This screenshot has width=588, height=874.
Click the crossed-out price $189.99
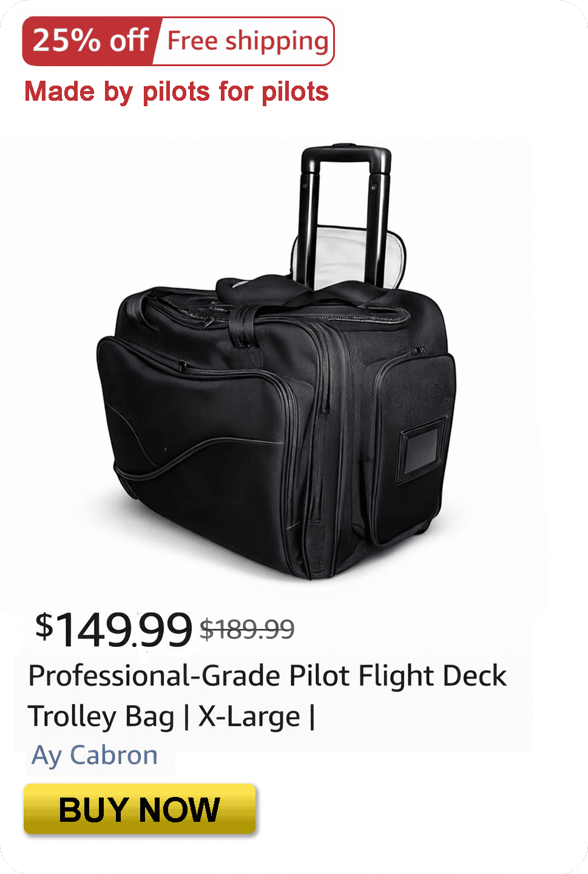click(247, 629)
